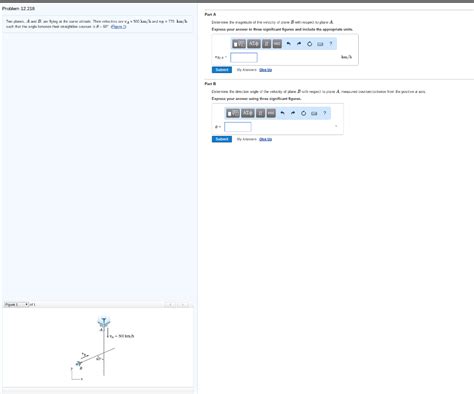Click the Part A velocity answer box
This screenshot has width=474, height=394.
pos(244,57)
